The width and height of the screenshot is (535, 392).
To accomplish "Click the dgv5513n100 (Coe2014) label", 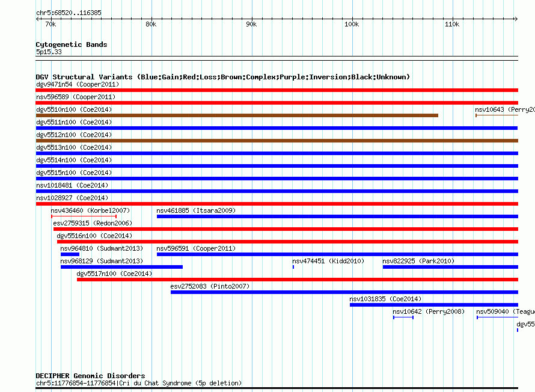I will 74,148.
